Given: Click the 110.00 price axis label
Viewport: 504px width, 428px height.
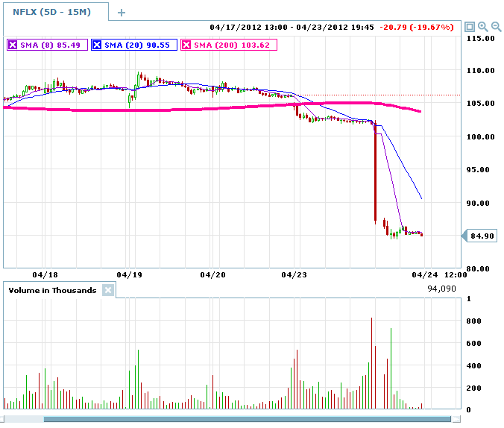Looking at the screenshot, I should pos(481,70).
